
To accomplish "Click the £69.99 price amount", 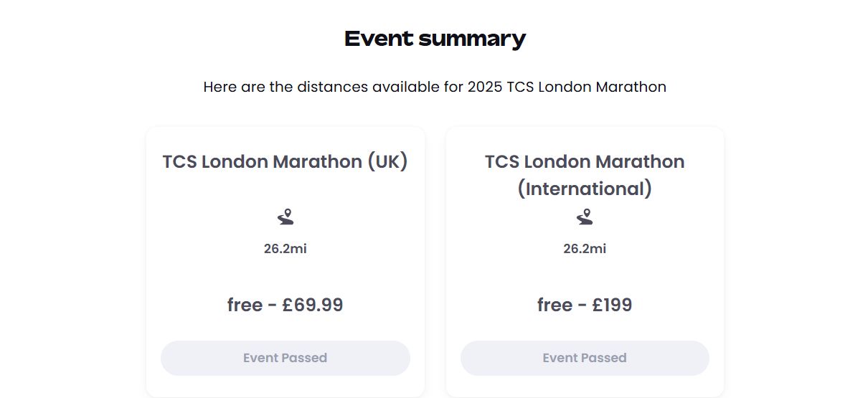I will pos(313,305).
